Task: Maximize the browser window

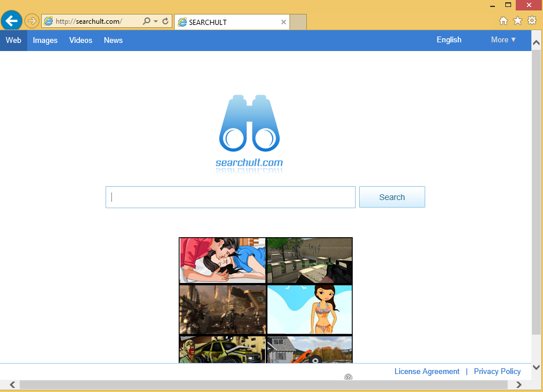Action: coord(508,5)
